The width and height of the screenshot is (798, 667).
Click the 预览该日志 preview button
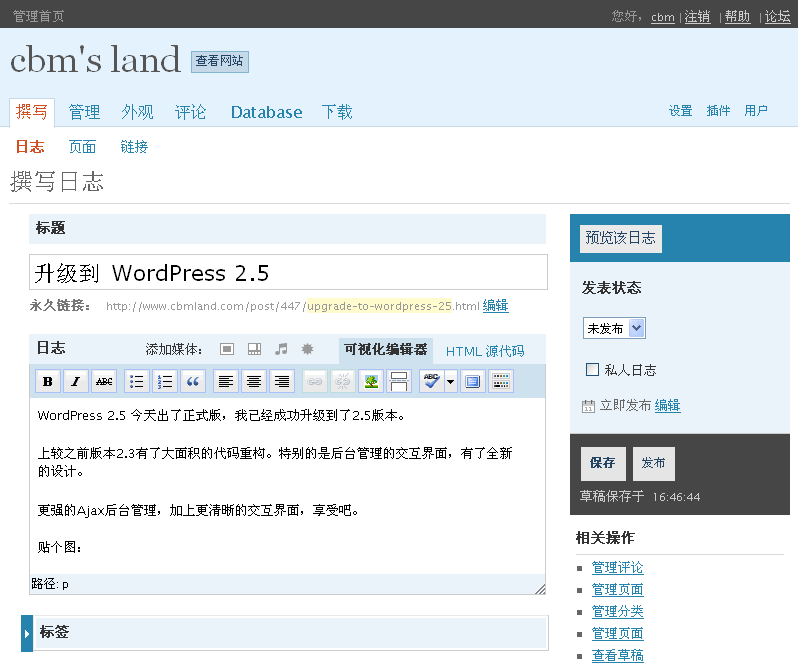pyautogui.click(x=621, y=239)
